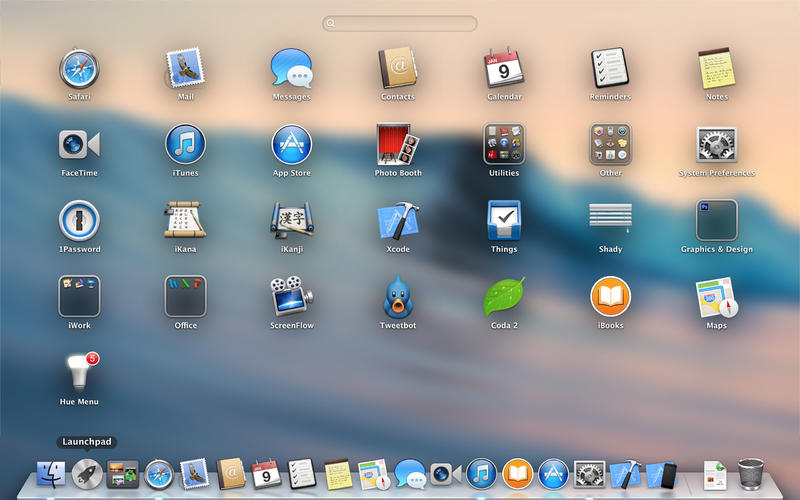Launch the 1Password app
800x500 pixels.
tap(79, 220)
